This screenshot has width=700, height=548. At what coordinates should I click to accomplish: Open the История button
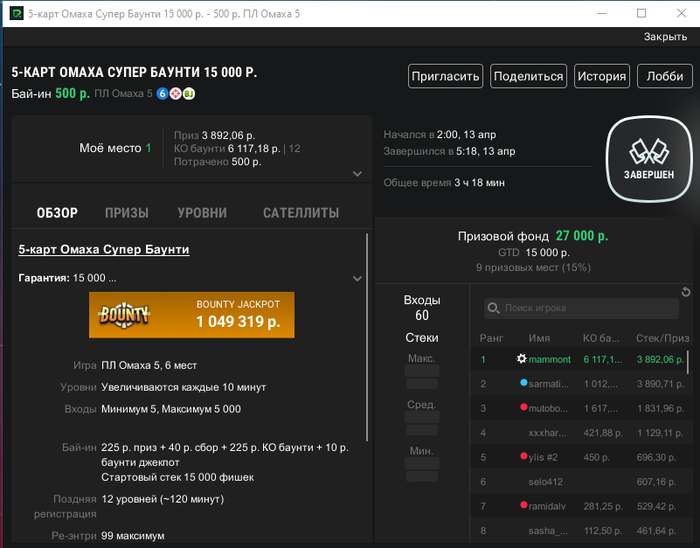coord(601,76)
